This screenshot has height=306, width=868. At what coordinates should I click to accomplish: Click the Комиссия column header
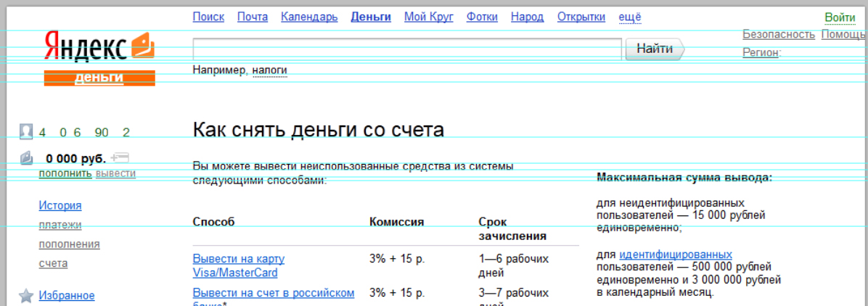[x=396, y=223]
